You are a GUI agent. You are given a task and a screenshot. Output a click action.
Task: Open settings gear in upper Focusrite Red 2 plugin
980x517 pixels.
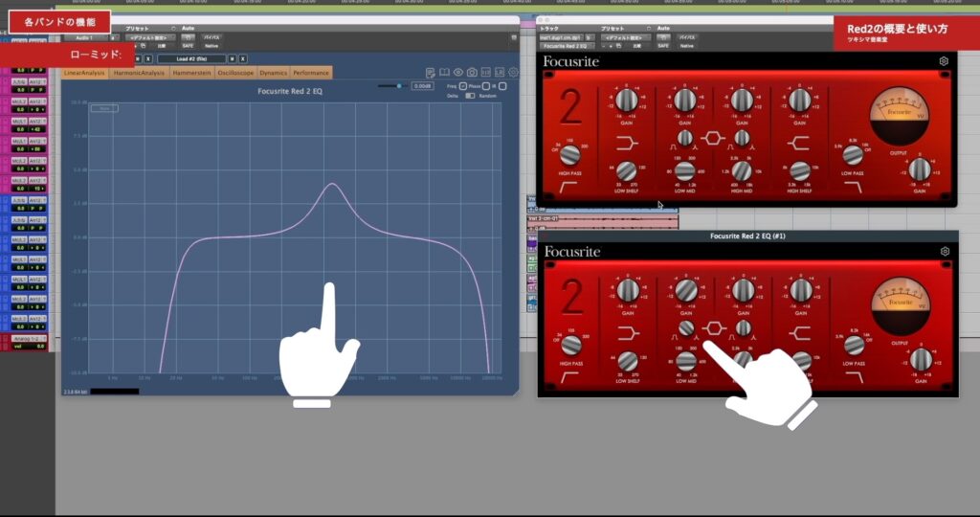point(944,61)
